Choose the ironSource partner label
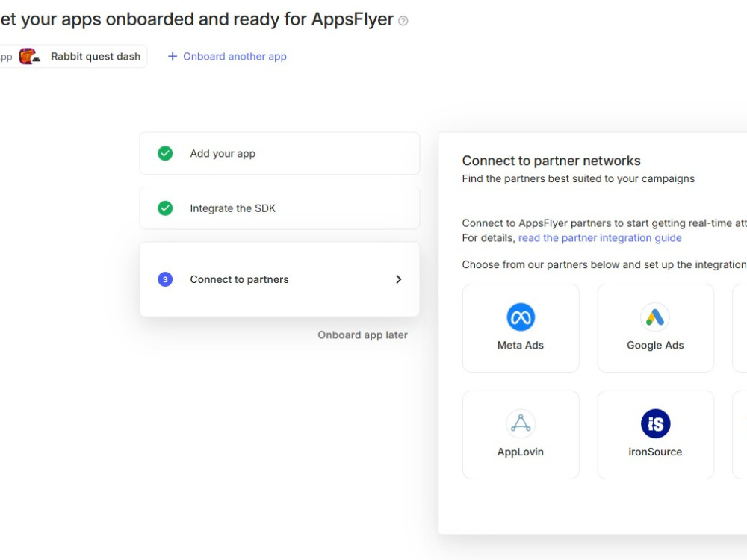 tap(655, 452)
